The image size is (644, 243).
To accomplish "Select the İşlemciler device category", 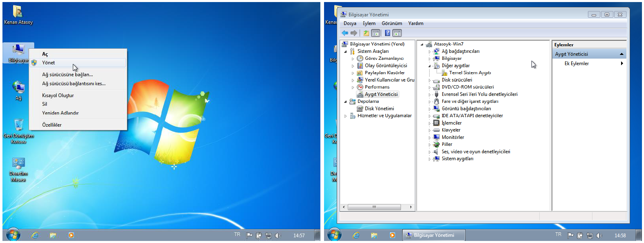I will click(451, 123).
